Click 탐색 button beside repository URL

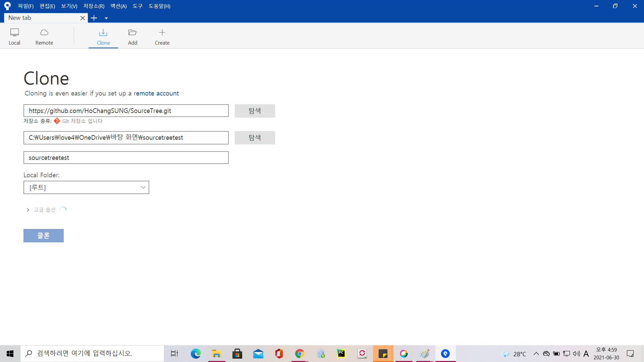(255, 111)
